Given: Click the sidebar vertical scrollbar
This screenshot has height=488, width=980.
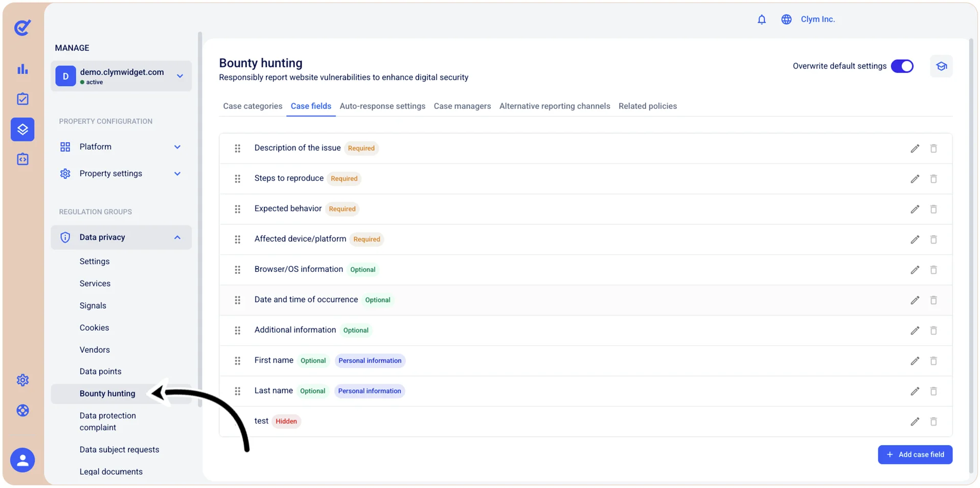Looking at the screenshot, I should (200, 220).
